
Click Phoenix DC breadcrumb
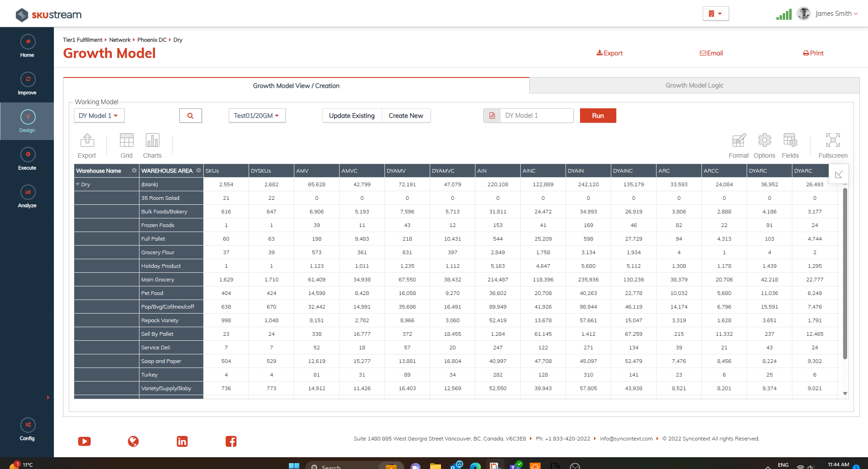152,40
